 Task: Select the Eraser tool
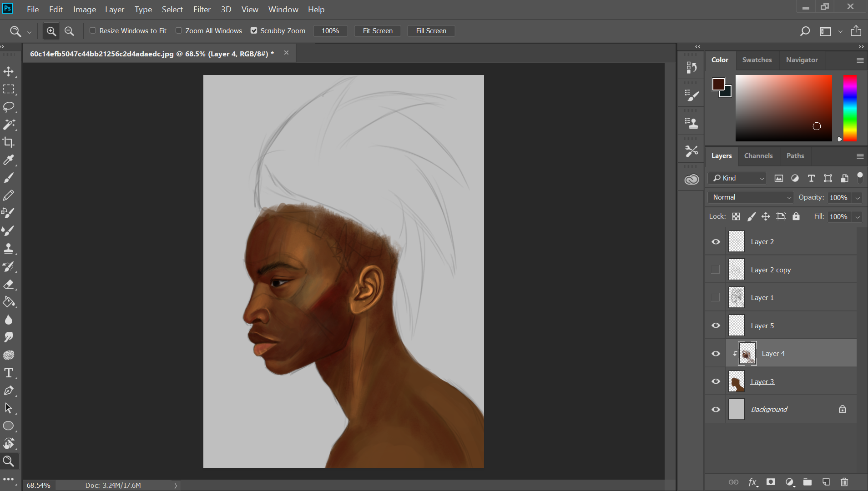click(9, 284)
